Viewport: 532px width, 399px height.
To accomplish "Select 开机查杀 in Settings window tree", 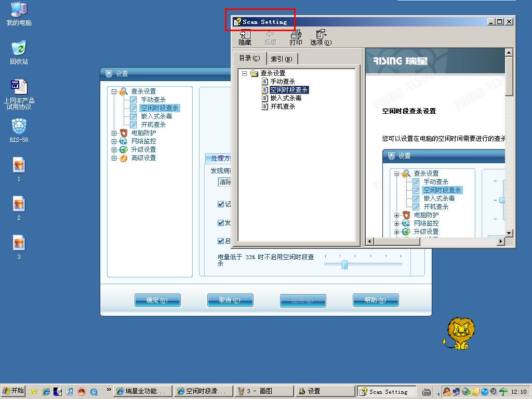I will (153, 125).
